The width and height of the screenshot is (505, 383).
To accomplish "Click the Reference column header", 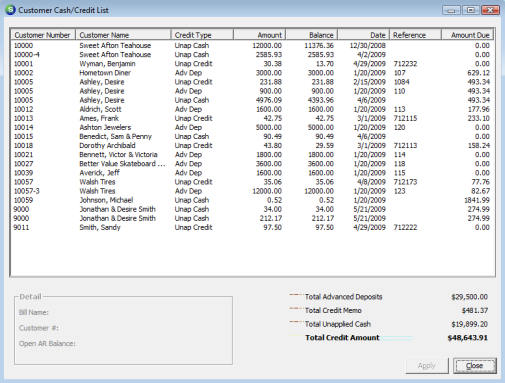I will [416, 35].
